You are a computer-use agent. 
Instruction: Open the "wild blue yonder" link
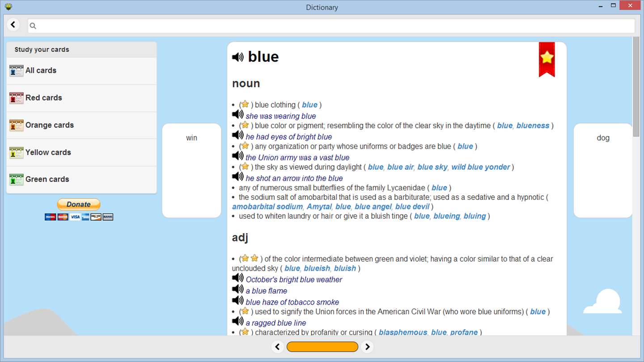tap(480, 167)
